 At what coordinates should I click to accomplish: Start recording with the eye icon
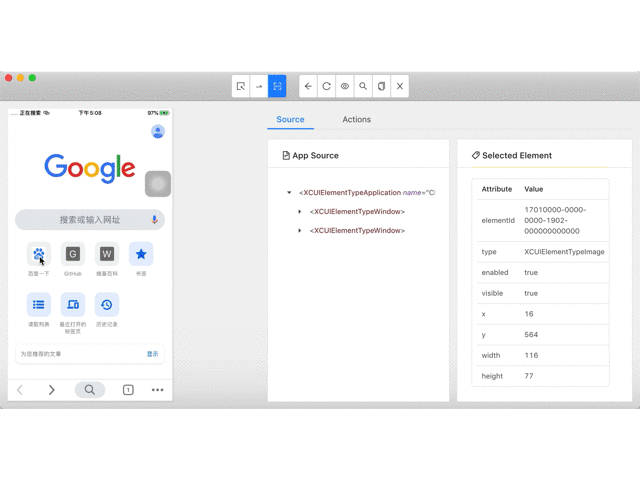tap(345, 86)
